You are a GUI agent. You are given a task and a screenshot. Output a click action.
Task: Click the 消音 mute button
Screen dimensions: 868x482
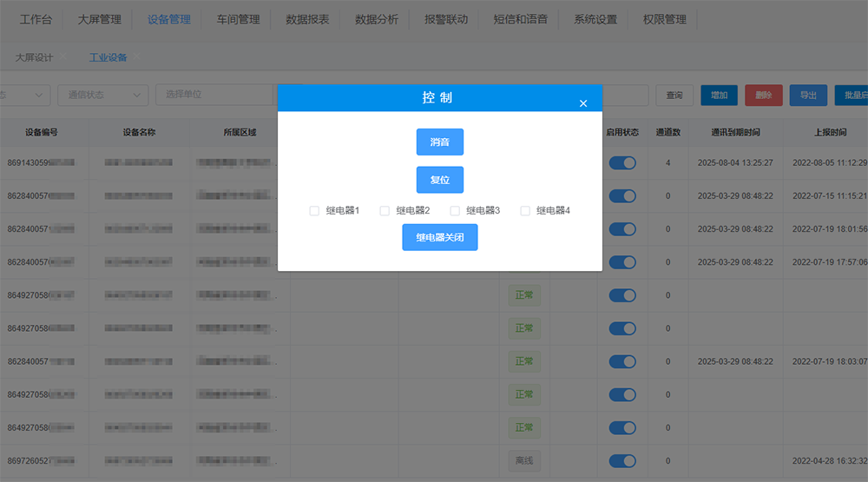pyautogui.click(x=439, y=142)
